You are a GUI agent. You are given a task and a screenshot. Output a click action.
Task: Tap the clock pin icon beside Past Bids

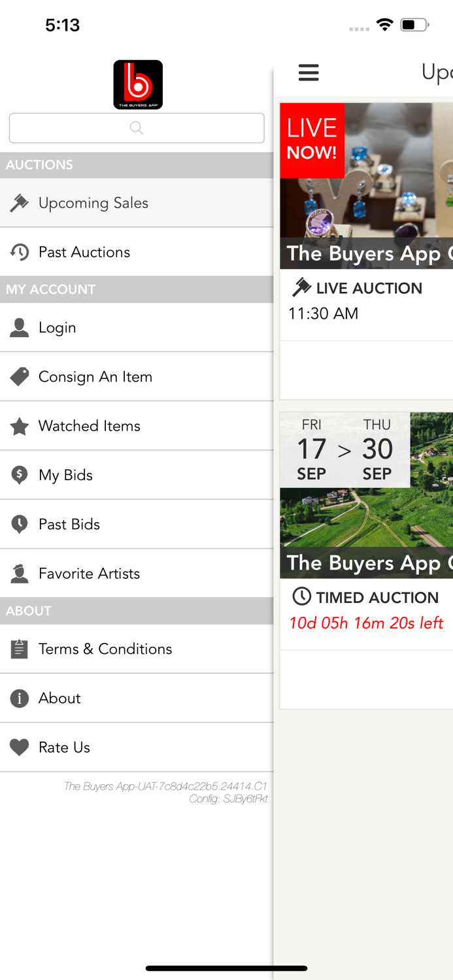tap(20, 524)
